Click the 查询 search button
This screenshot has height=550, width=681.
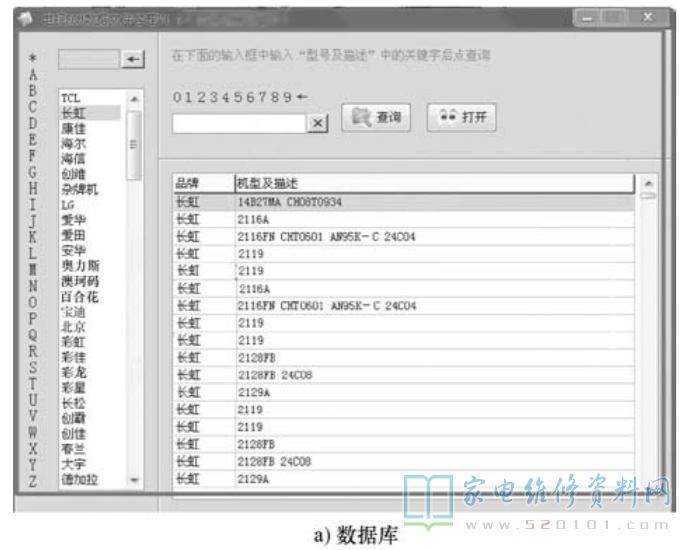pyautogui.click(x=376, y=117)
